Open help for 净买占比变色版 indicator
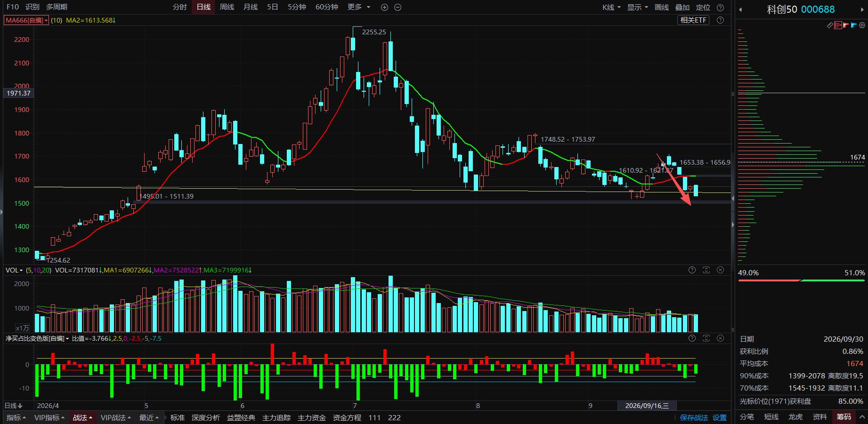Screen dimensions: 868x424 pyautogui.click(x=692, y=338)
